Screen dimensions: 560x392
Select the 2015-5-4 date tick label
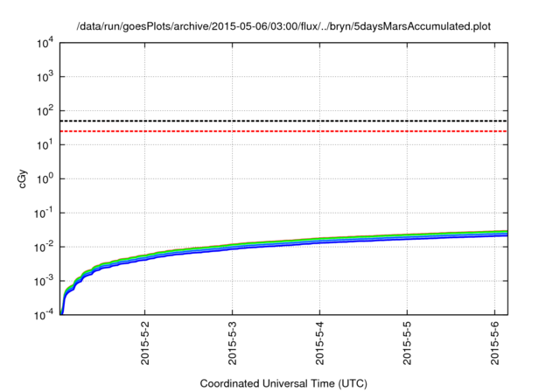coord(320,343)
